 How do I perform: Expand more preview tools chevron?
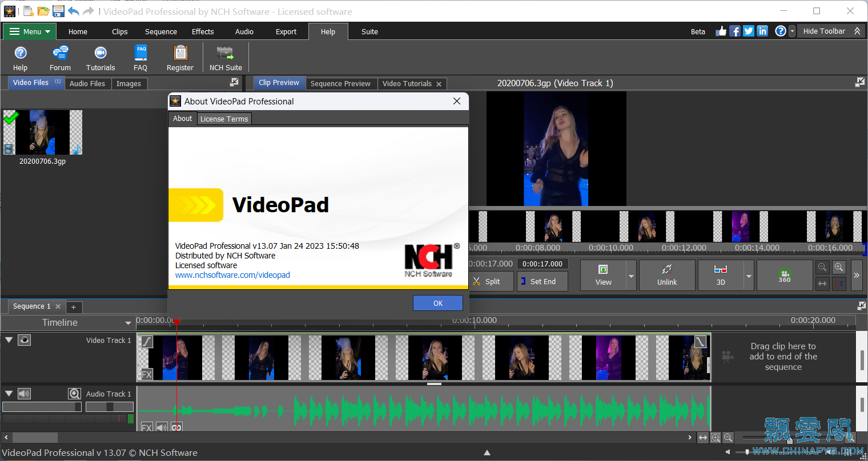click(857, 275)
